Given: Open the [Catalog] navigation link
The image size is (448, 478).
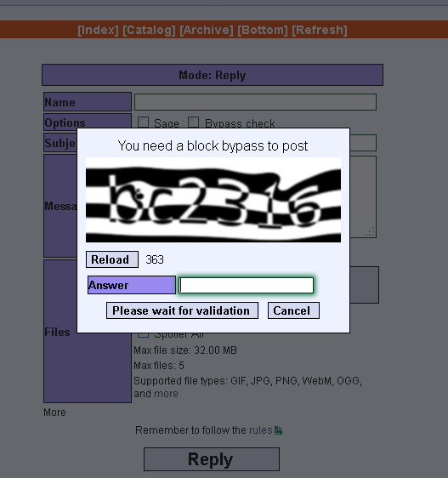Looking at the screenshot, I should [x=149, y=30].
